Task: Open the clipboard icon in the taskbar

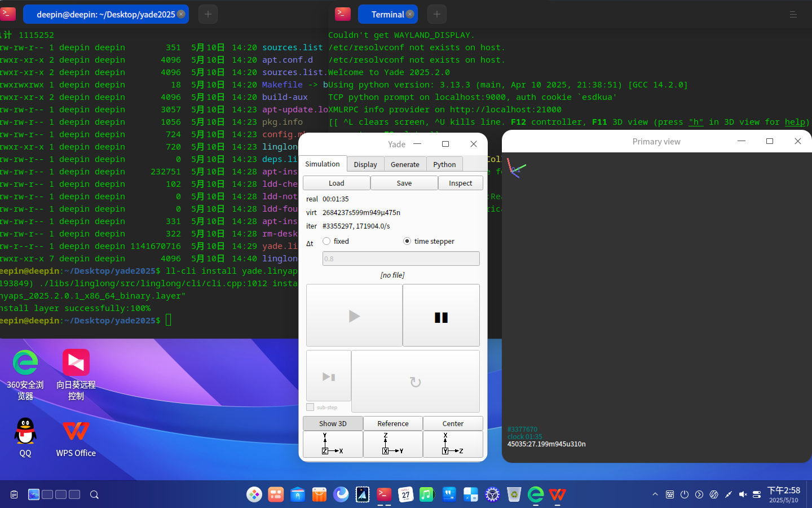Action: tap(14, 494)
